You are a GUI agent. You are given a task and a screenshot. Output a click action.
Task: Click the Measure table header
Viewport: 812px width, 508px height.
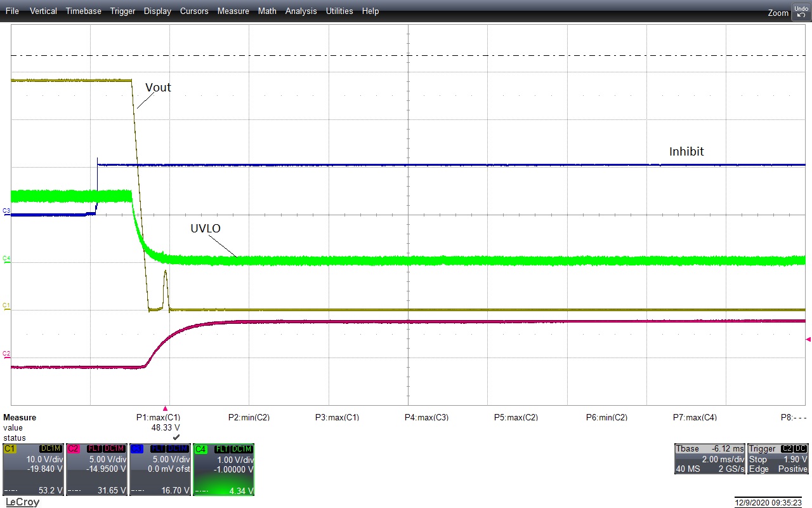tap(20, 417)
